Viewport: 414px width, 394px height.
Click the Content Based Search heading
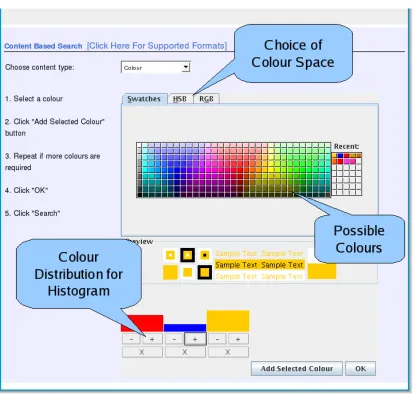pyautogui.click(x=43, y=46)
